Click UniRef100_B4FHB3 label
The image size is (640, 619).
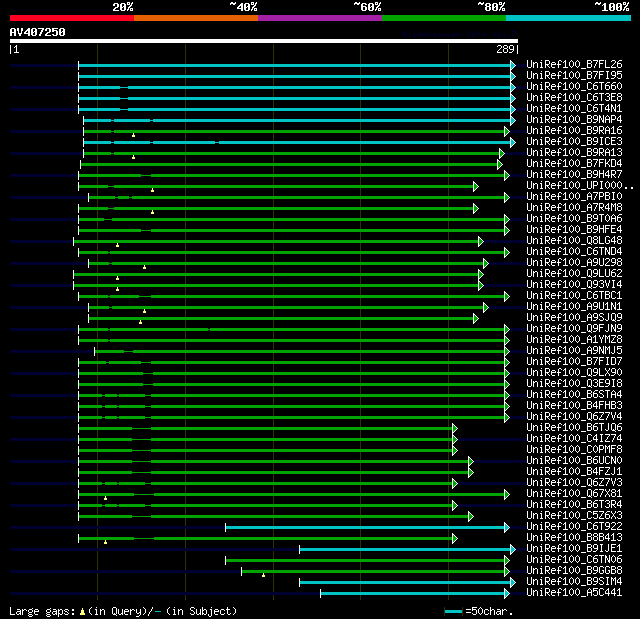coord(574,406)
